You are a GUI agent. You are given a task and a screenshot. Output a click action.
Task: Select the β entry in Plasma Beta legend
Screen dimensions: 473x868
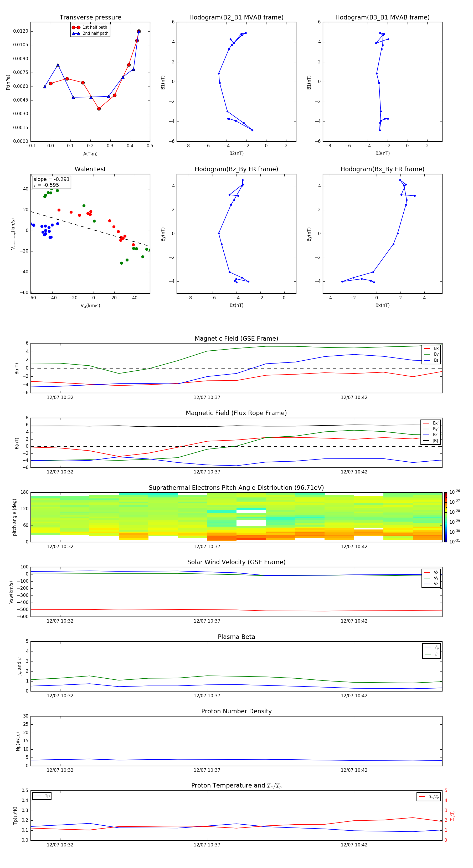pyautogui.click(x=431, y=654)
